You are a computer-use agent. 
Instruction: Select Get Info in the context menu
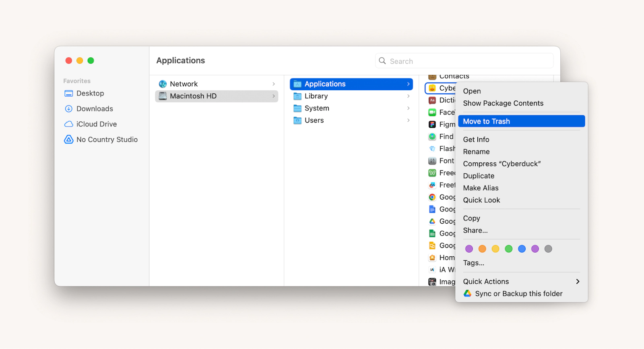[x=476, y=139]
